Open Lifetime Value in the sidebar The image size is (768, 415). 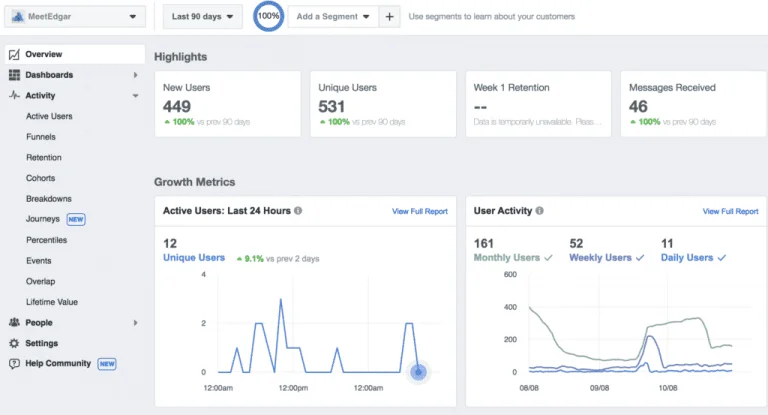52,302
